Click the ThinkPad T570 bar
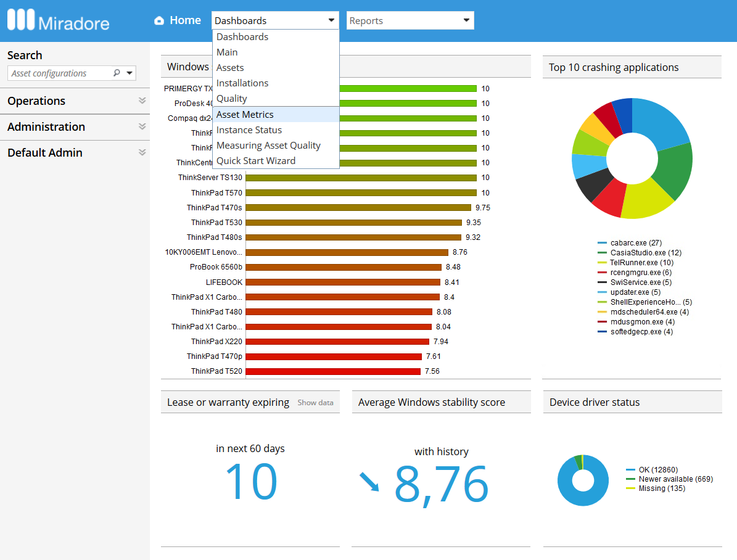 click(361, 193)
